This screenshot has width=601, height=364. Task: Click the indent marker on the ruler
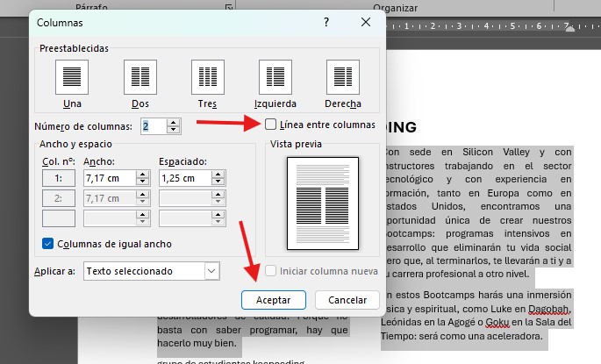pos(570,27)
